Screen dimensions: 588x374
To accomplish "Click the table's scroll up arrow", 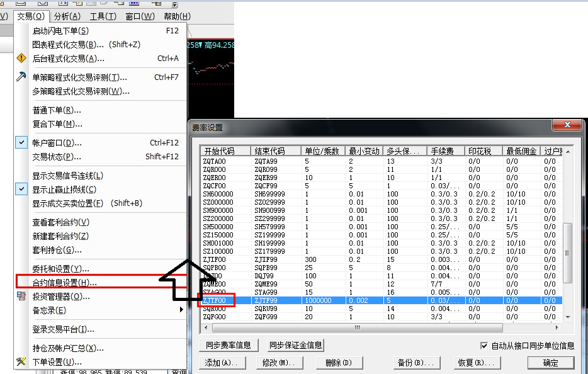I will (568, 152).
